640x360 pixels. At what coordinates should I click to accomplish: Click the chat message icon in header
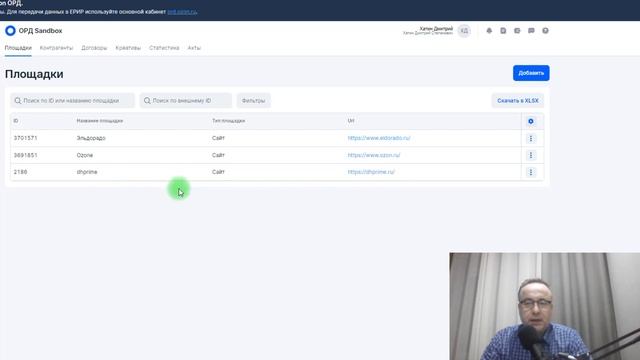click(x=531, y=31)
